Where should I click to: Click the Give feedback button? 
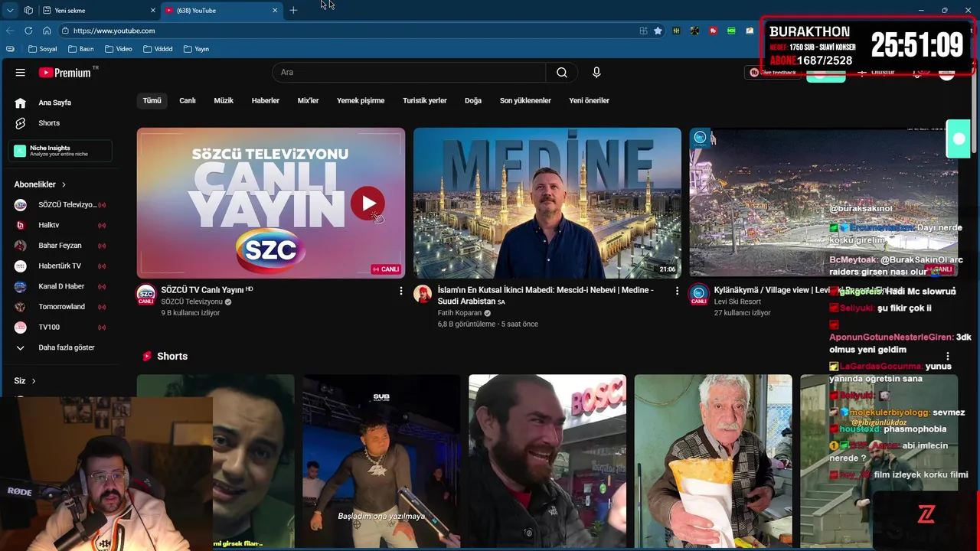[773, 73]
